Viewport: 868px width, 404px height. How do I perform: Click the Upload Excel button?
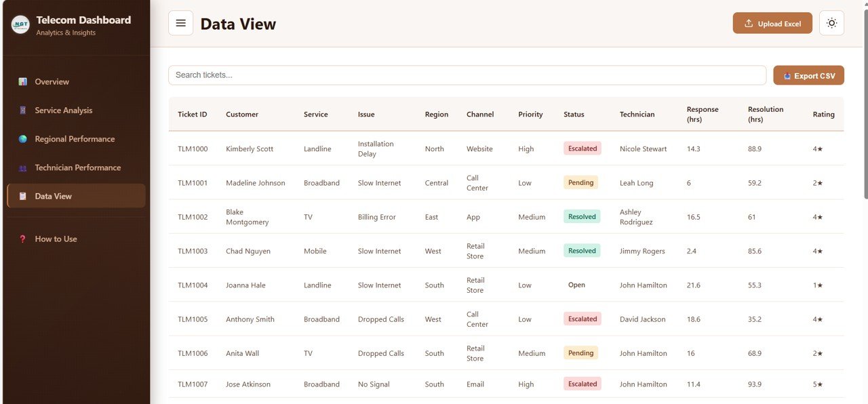coord(772,22)
